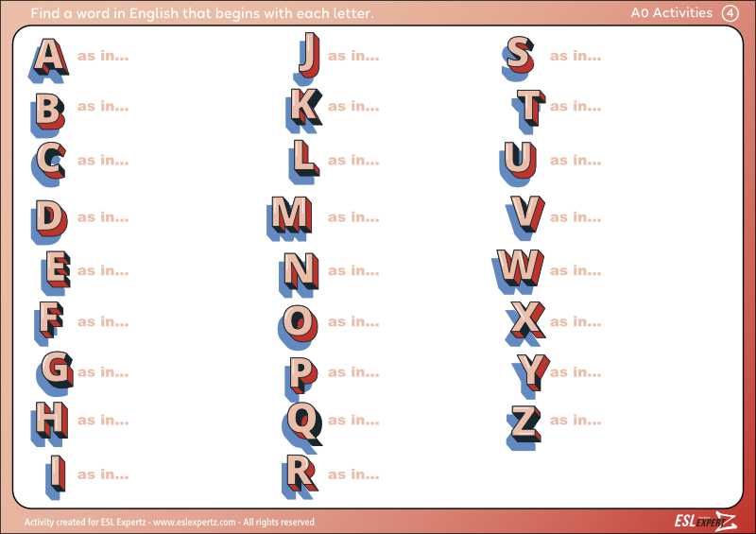Image resolution: width=756 pixels, height=534 pixels.
Task: Click 'as in...' beside letter P
Action: (353, 372)
